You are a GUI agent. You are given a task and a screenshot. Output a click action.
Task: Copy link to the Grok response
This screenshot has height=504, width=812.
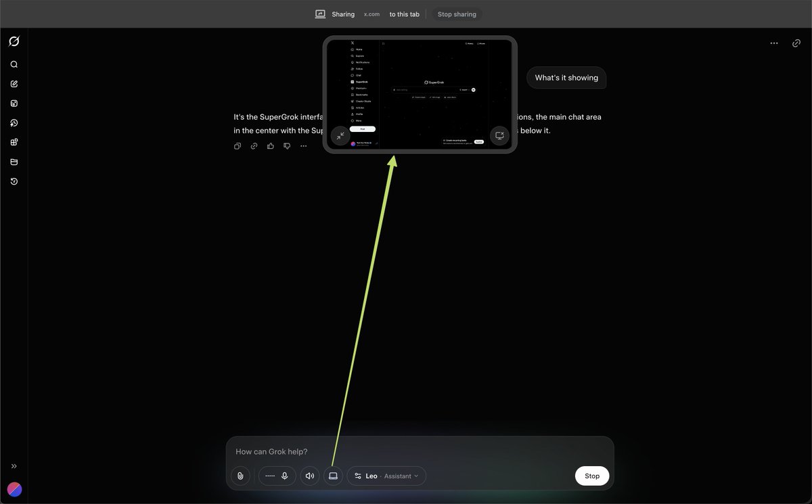tap(254, 146)
